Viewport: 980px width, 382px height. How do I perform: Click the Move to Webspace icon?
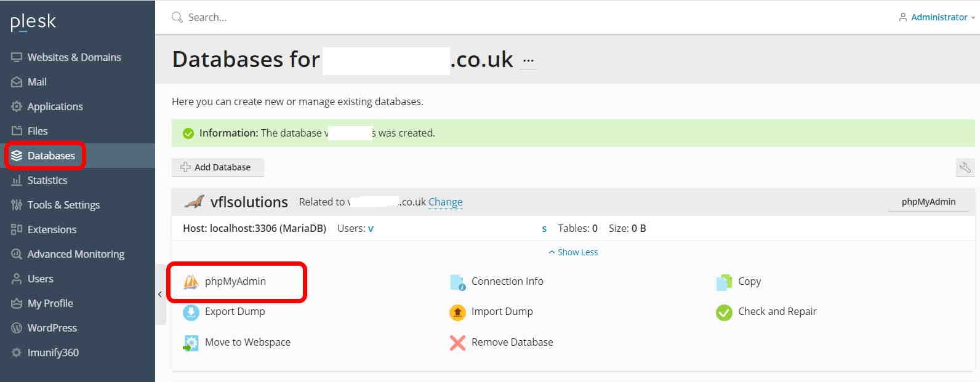point(191,343)
